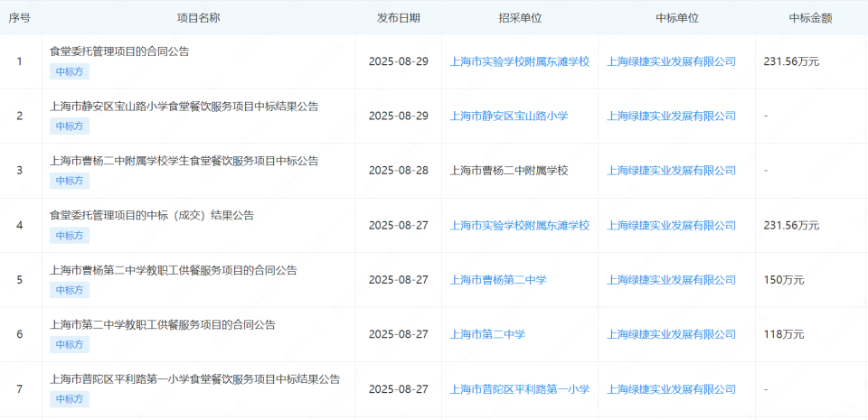868x420 pixels.
Task: Open 上海绿捷实业发展有限公司 link in row 3
Action: point(672,170)
